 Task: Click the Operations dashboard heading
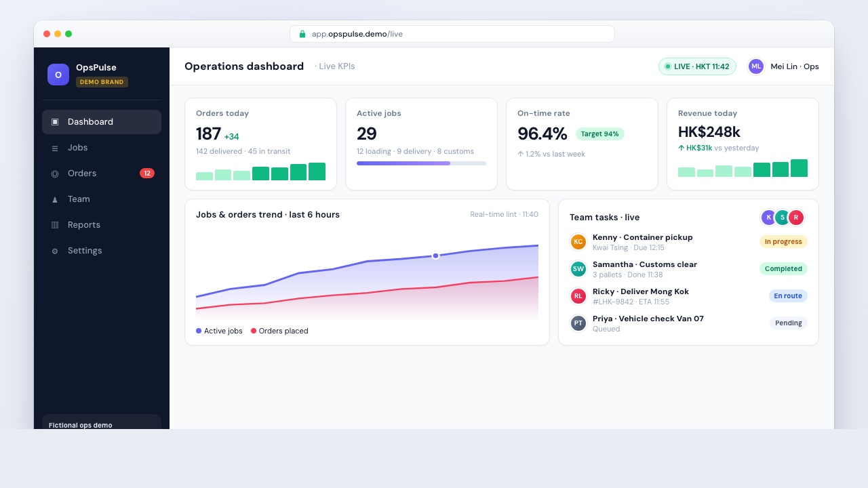[x=244, y=66]
